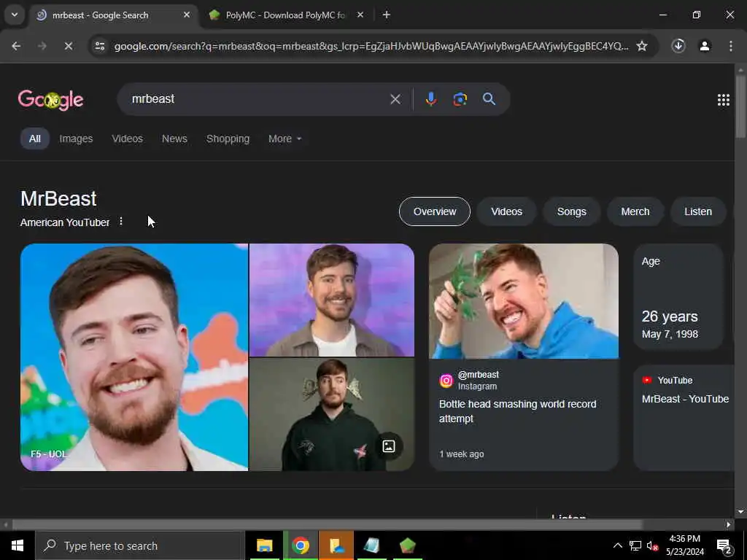Open the MrBeast photo with purple background
This screenshot has width=747, height=560.
332,300
